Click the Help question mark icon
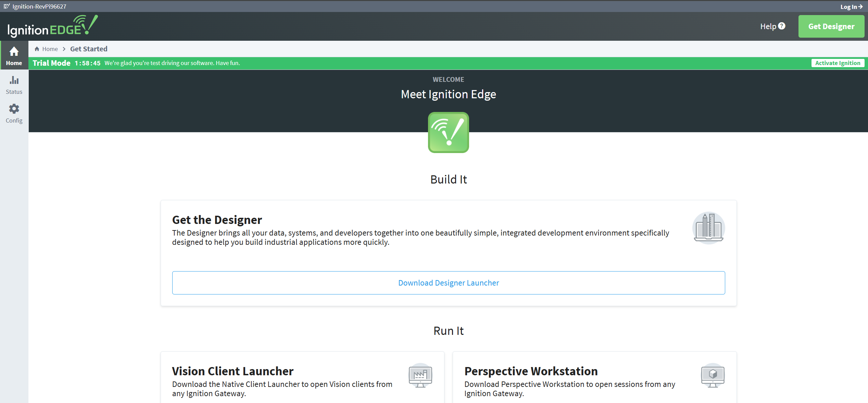 click(782, 26)
